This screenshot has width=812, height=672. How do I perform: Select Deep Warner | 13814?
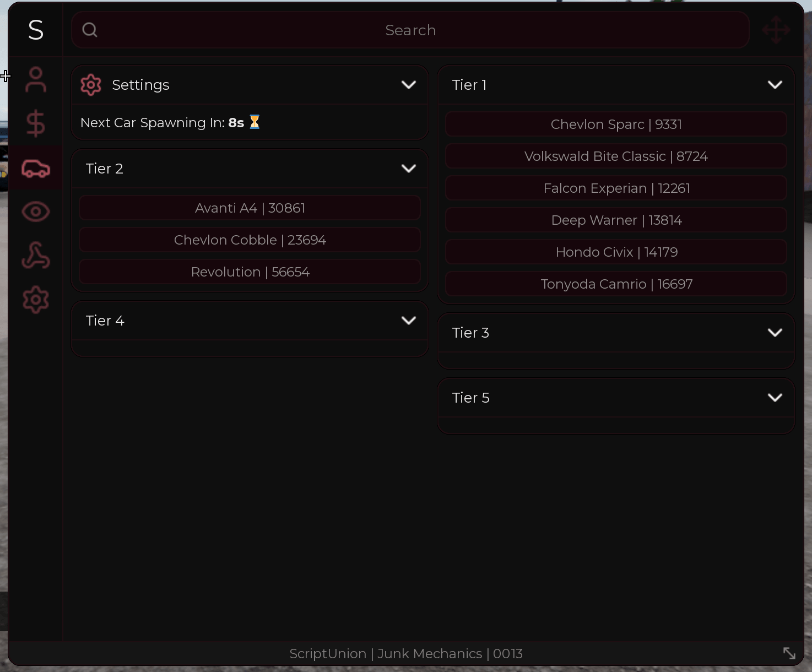pyautogui.click(x=616, y=220)
